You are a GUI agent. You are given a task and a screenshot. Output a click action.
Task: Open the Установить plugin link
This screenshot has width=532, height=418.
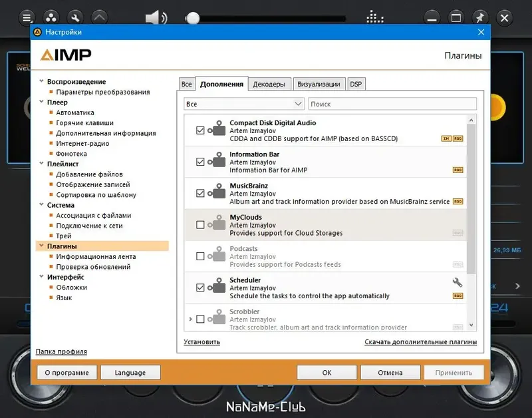tap(202, 342)
